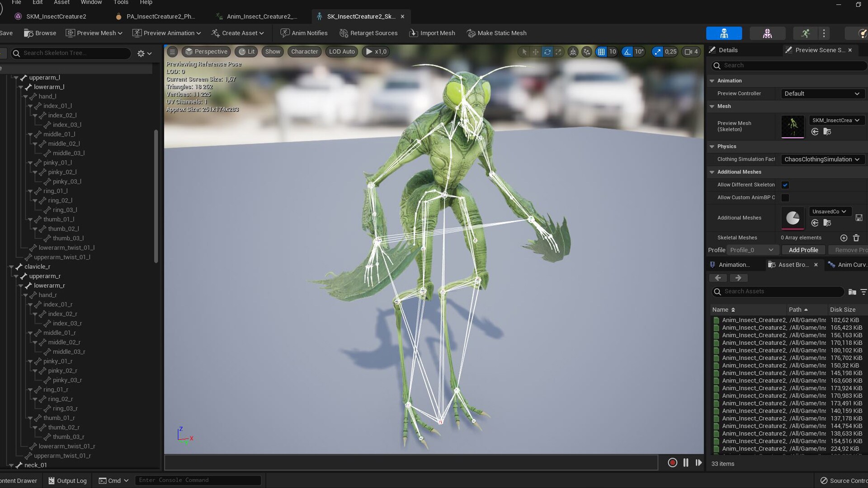Open the Anim Notifies editor
The width and height of the screenshot is (868, 488).
pos(304,33)
